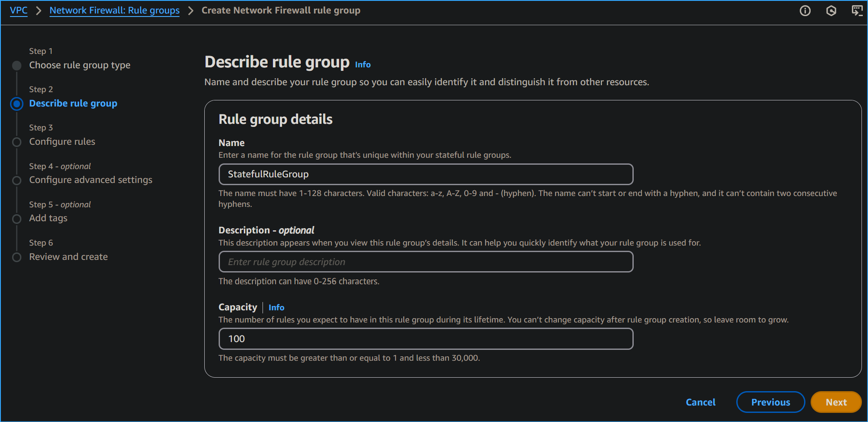Navigate to Choose rule group type step

[80, 65]
